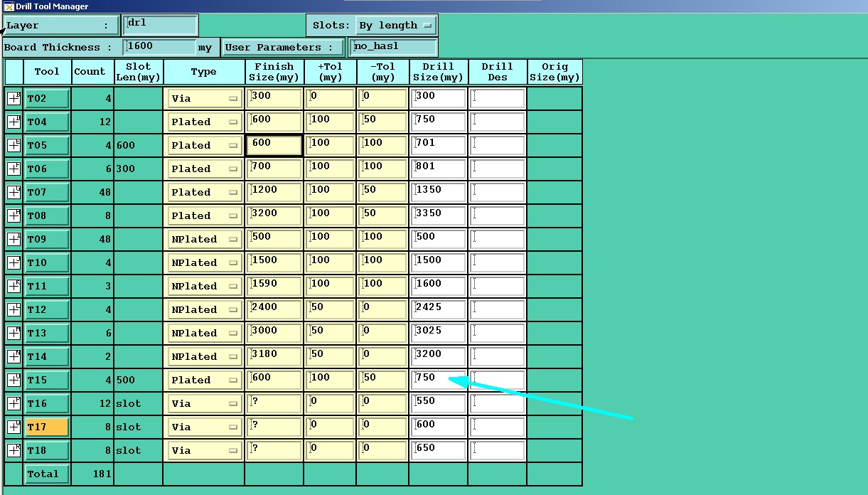Click the plus icon beside T10
Viewport: 868px width, 495px height.
tap(14, 262)
